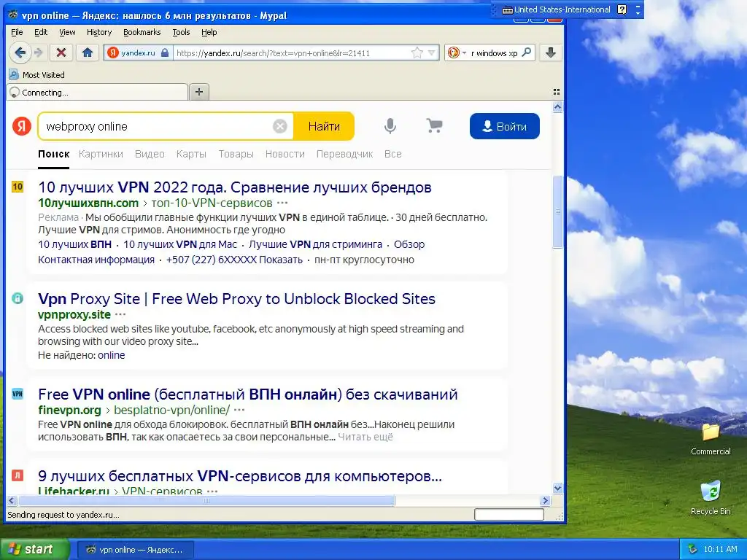This screenshot has width=747, height=560.
Task: Open 'Лучшие VPN для стриминга' sitelink
Action: pos(315,244)
